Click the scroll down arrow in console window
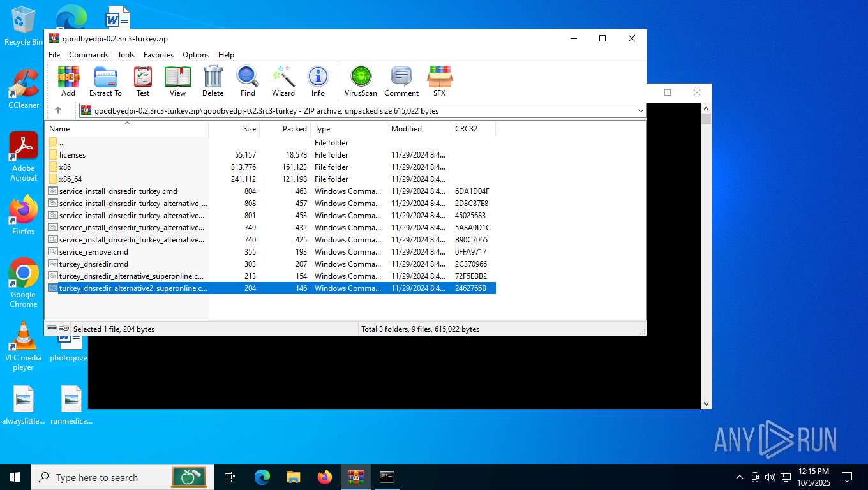 point(706,403)
